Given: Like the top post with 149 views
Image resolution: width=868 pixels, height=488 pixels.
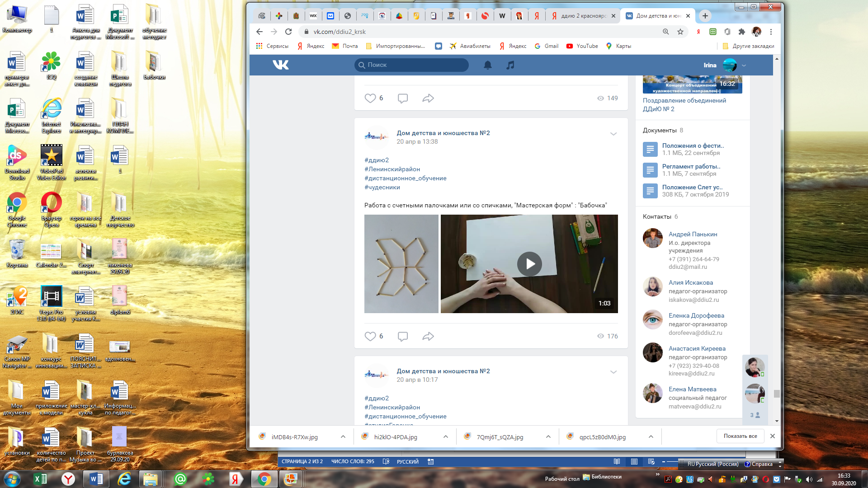Looking at the screenshot, I should tap(370, 98).
